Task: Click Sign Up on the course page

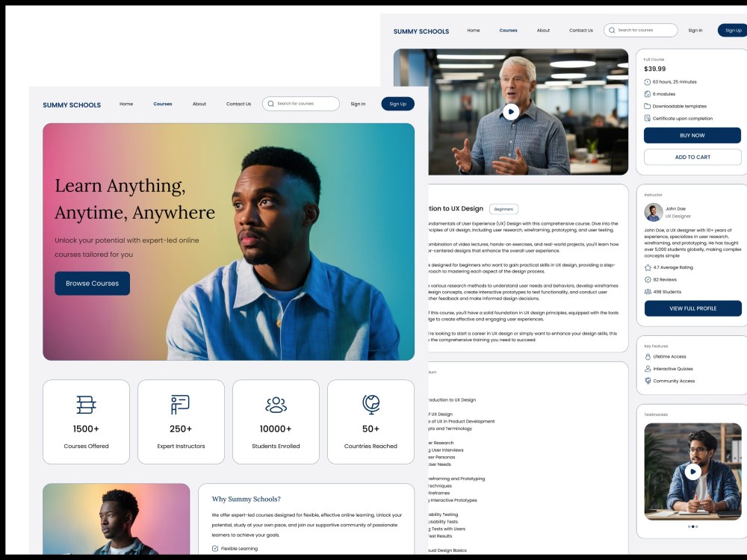Action: coord(733,30)
